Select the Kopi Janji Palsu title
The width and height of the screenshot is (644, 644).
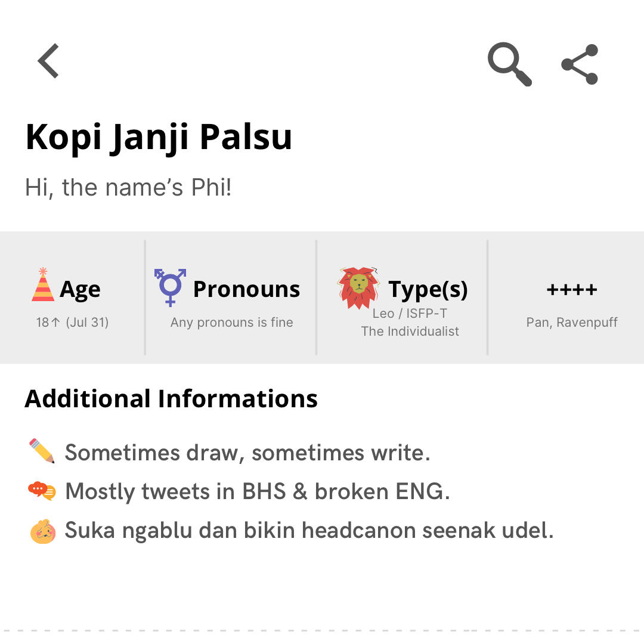(x=159, y=137)
